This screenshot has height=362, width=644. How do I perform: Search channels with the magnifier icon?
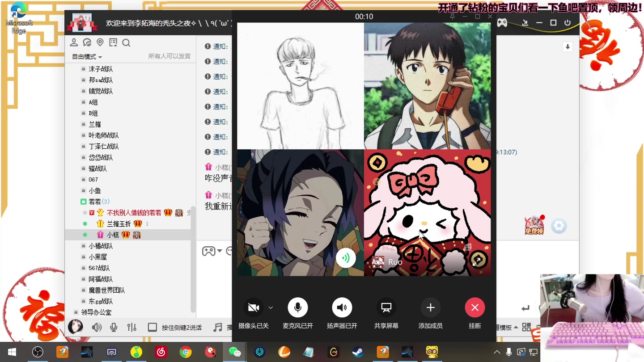point(126,42)
